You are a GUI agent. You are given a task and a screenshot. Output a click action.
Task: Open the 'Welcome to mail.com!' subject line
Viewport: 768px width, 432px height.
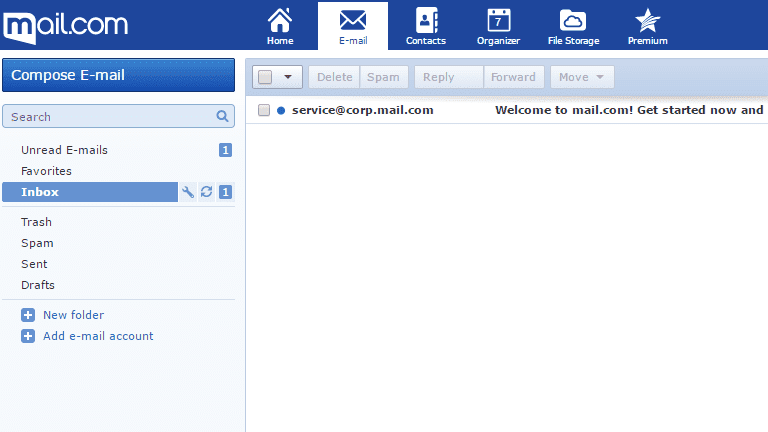629,110
